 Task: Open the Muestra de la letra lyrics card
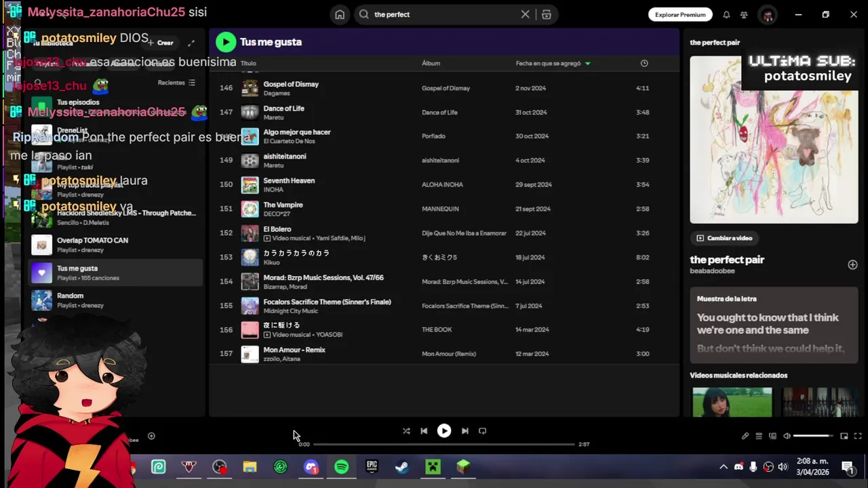(774, 325)
